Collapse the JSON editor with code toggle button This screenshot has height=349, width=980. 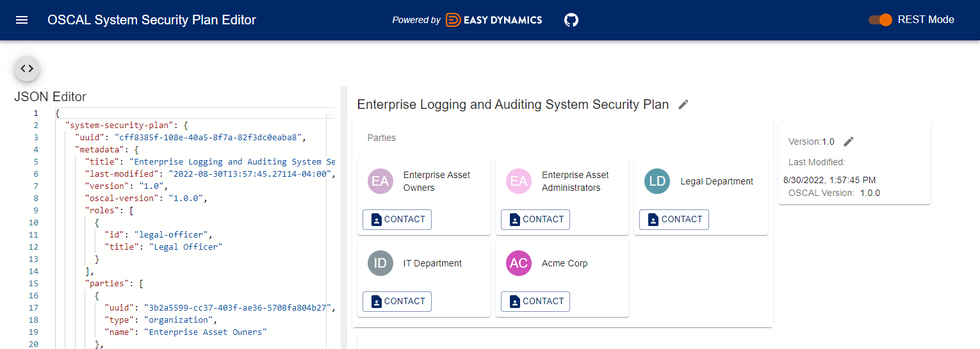(27, 69)
